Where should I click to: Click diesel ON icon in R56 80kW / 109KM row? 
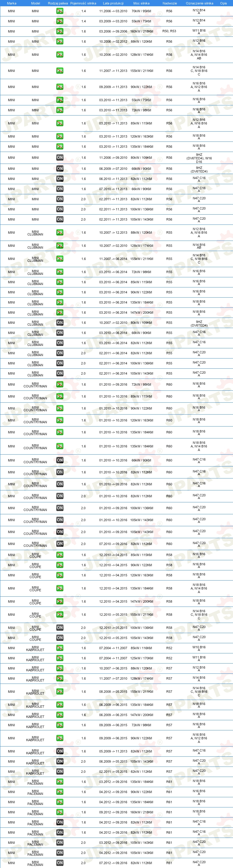pyautogui.click(x=60, y=158)
